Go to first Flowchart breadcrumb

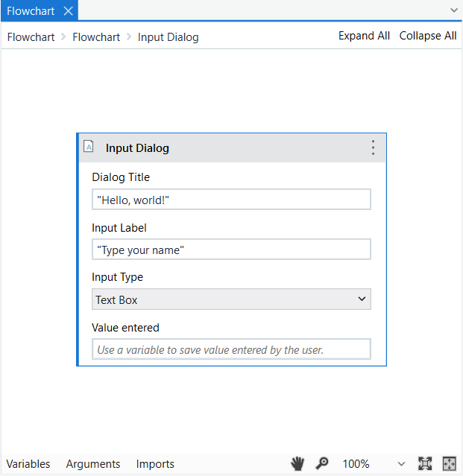pyautogui.click(x=31, y=37)
